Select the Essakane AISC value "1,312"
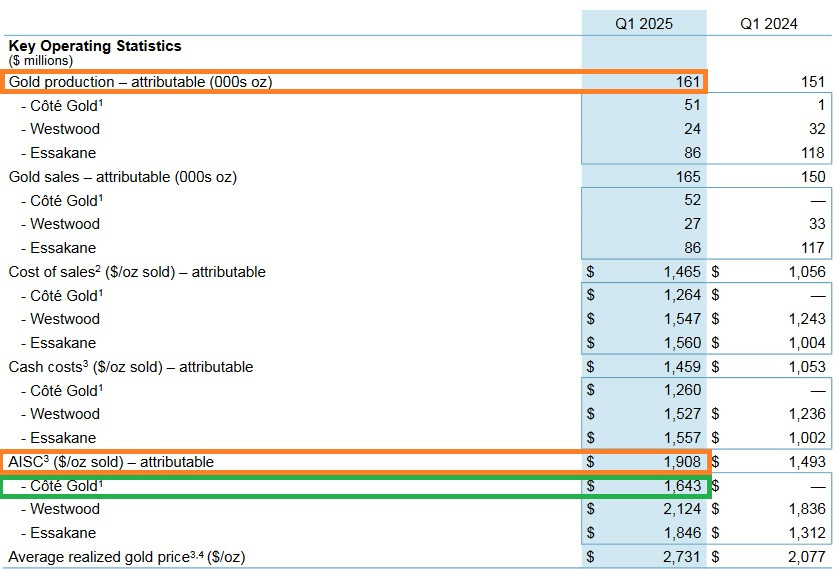This screenshot has width=836, height=569. click(807, 533)
